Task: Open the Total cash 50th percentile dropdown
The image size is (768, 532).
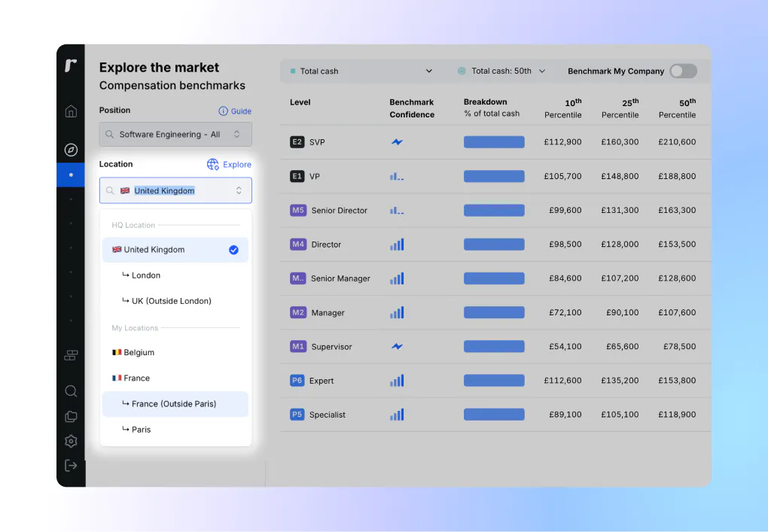Action: click(503, 71)
